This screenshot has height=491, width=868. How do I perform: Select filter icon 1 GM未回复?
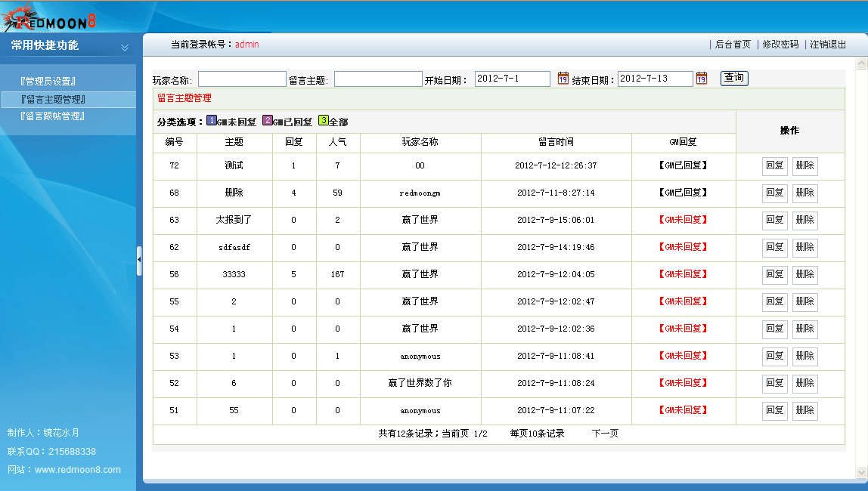click(212, 120)
